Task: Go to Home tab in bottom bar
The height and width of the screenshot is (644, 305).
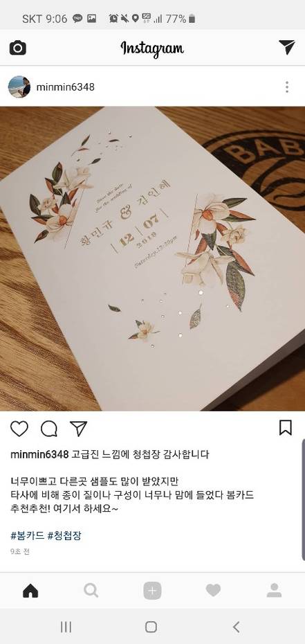Action: coord(30,591)
